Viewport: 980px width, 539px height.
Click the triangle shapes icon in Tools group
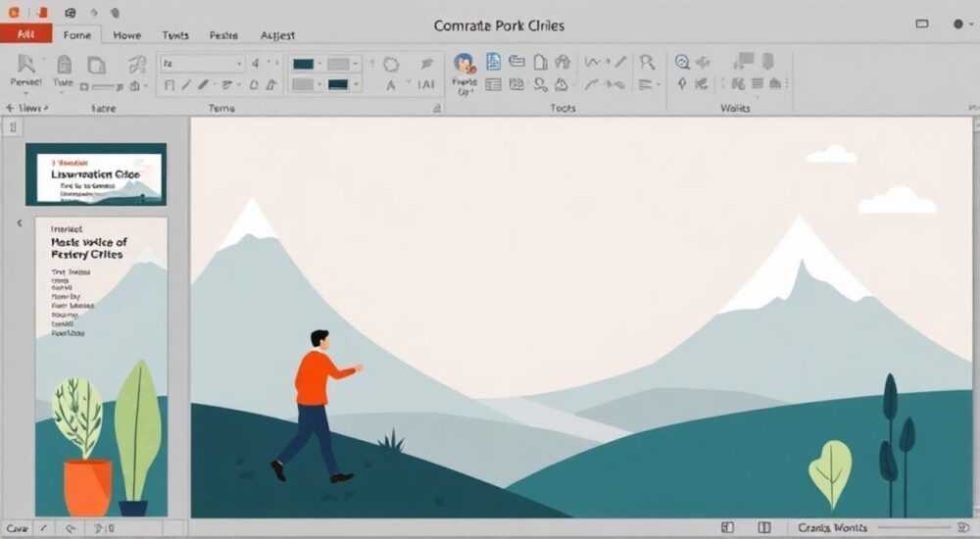pos(562,84)
